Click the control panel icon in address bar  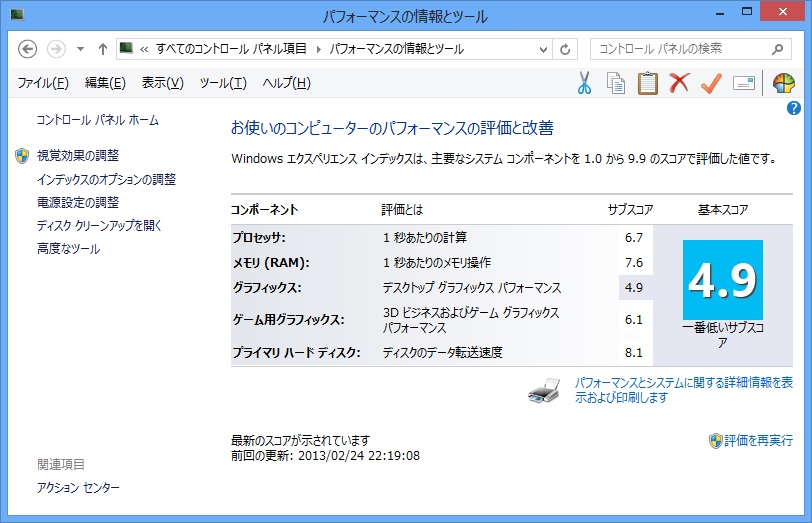126,48
